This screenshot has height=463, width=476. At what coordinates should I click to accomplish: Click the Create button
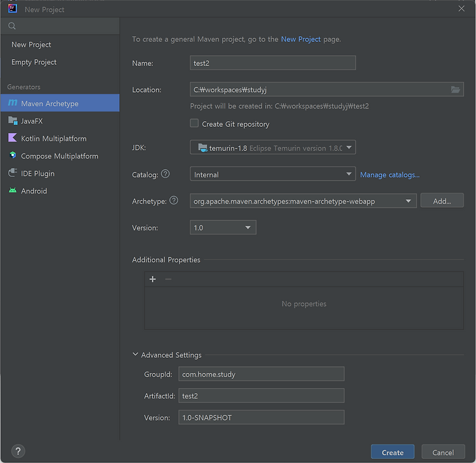392,452
